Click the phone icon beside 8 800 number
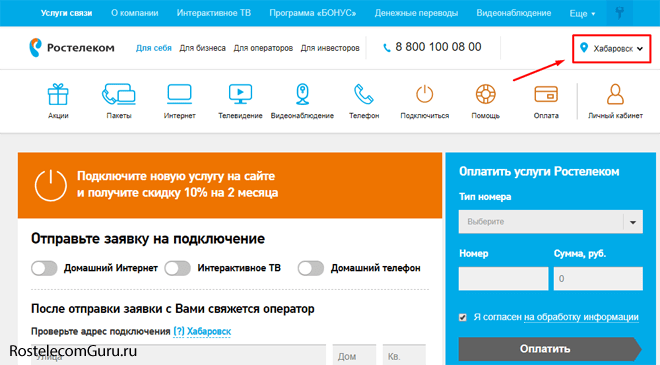The width and height of the screenshot is (660, 365). point(386,48)
